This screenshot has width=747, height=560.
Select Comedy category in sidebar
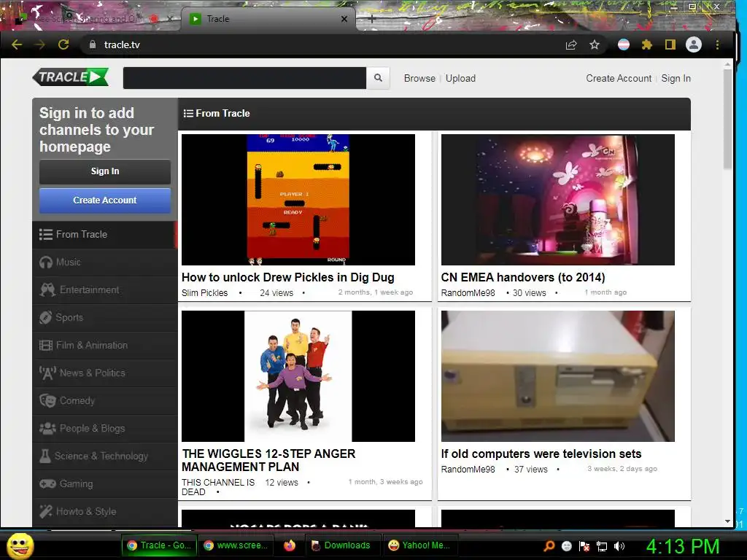(105, 400)
